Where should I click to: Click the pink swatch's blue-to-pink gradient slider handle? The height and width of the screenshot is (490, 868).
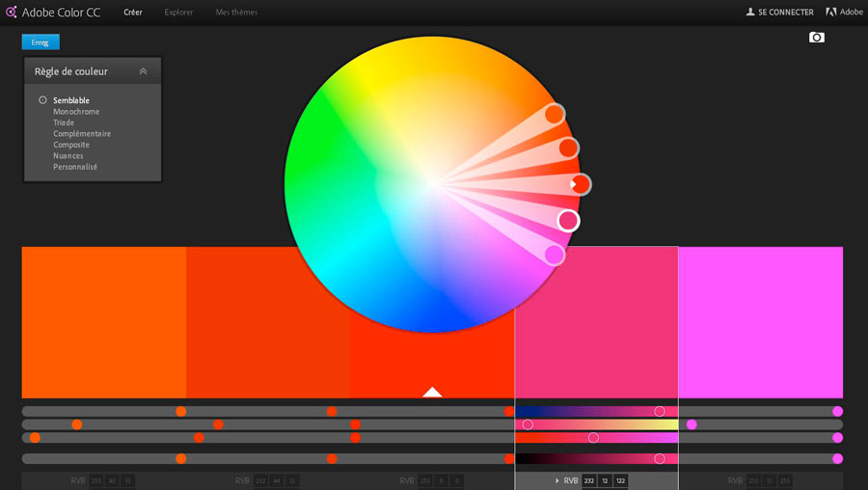[660, 411]
